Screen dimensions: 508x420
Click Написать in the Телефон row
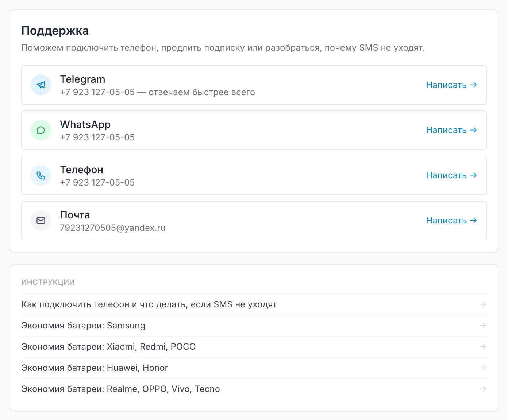click(451, 175)
